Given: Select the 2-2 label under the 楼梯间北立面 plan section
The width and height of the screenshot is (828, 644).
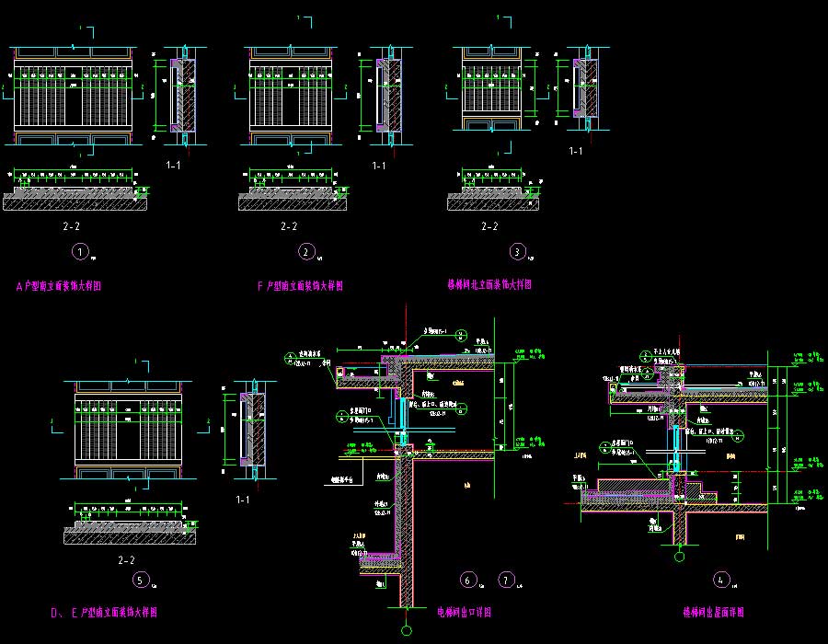Looking at the screenshot, I should click(489, 226).
